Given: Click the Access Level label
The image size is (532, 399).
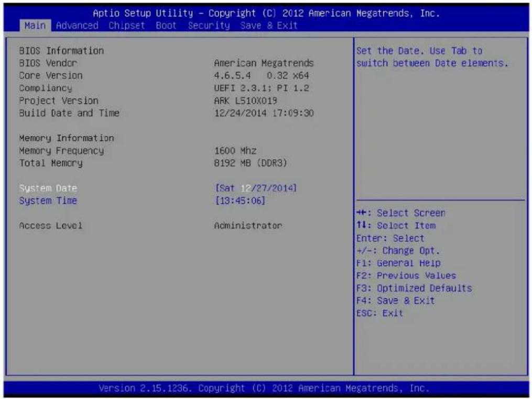Looking at the screenshot, I should [51, 226].
